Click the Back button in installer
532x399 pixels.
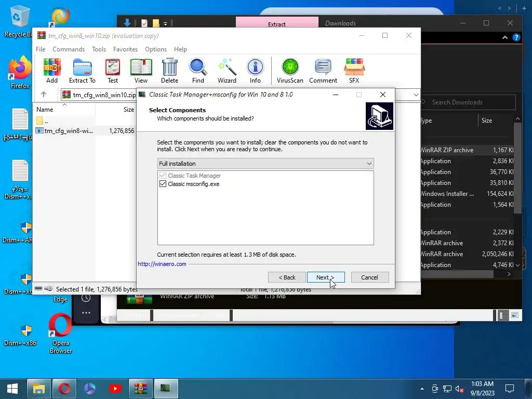(287, 277)
